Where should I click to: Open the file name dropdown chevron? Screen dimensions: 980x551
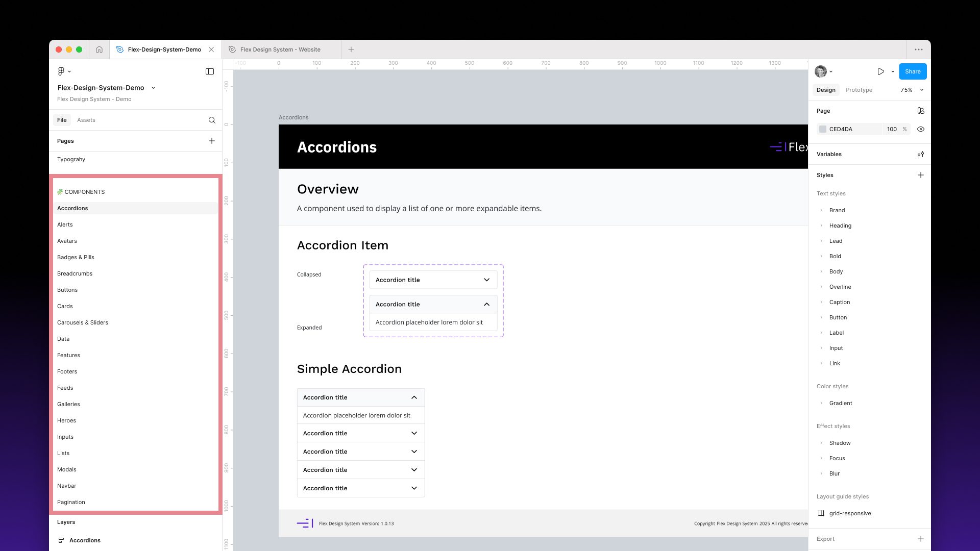click(153, 88)
